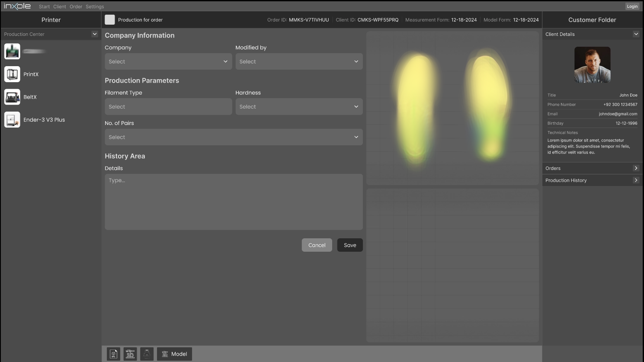Click the white square beside Production for order
The width and height of the screenshot is (644, 362).
[x=110, y=20]
